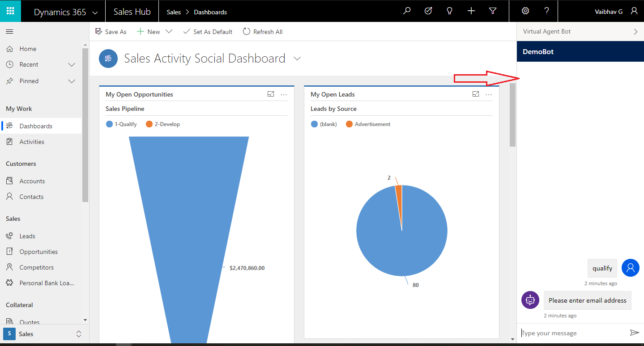Click the search magnifier icon
The height and width of the screenshot is (346, 644).
pyautogui.click(x=406, y=11)
